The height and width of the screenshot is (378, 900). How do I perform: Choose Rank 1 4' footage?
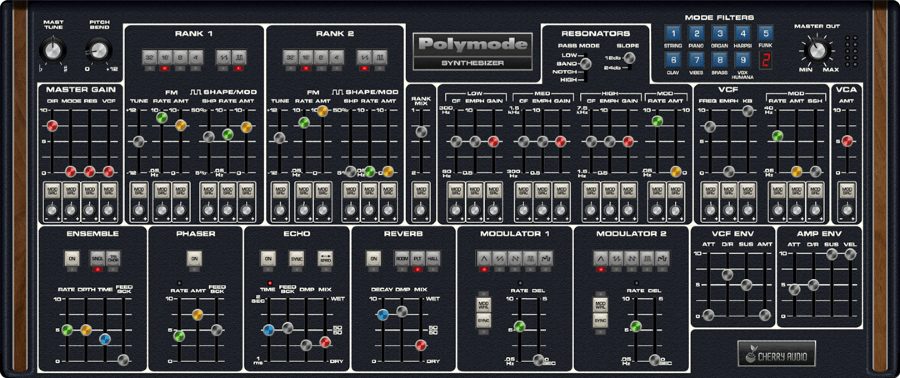click(x=196, y=57)
